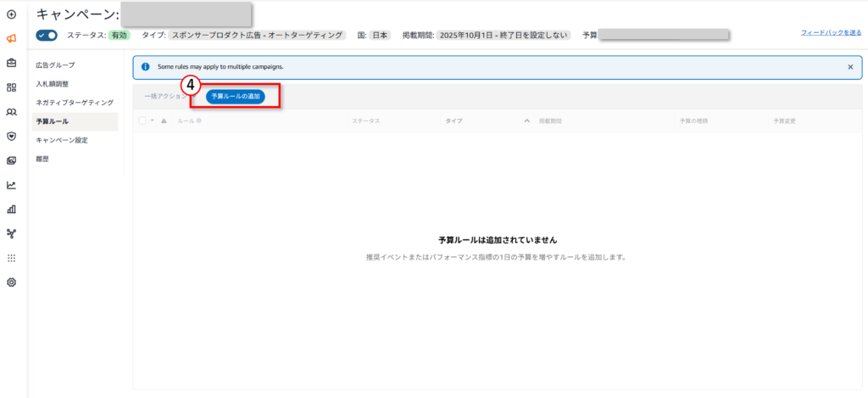The height and width of the screenshot is (398, 868).
Task: Click the image gallery icon in sidebar
Action: tap(11, 160)
